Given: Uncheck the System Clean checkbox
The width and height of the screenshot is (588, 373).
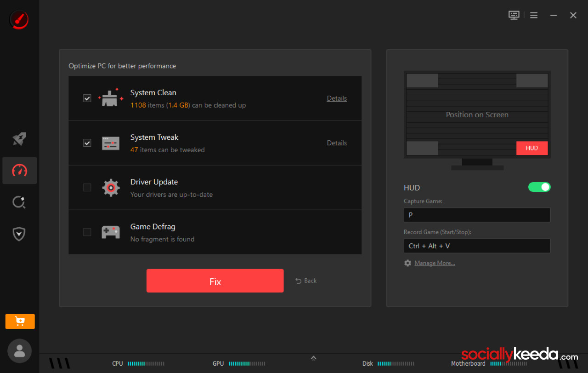Looking at the screenshot, I should click(x=87, y=98).
